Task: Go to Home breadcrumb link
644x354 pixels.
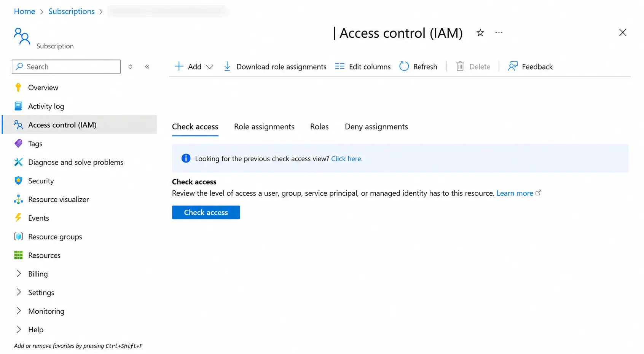Action: (24, 11)
